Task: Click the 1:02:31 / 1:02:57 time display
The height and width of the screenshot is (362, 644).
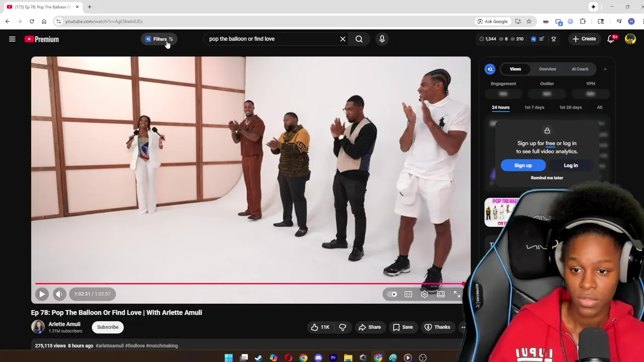Action: 92,294
